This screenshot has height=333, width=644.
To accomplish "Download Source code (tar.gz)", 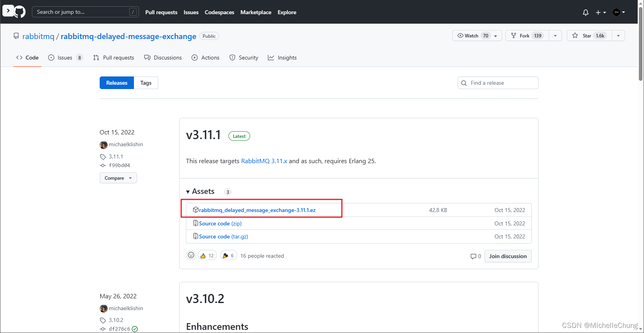I will pyautogui.click(x=223, y=236).
